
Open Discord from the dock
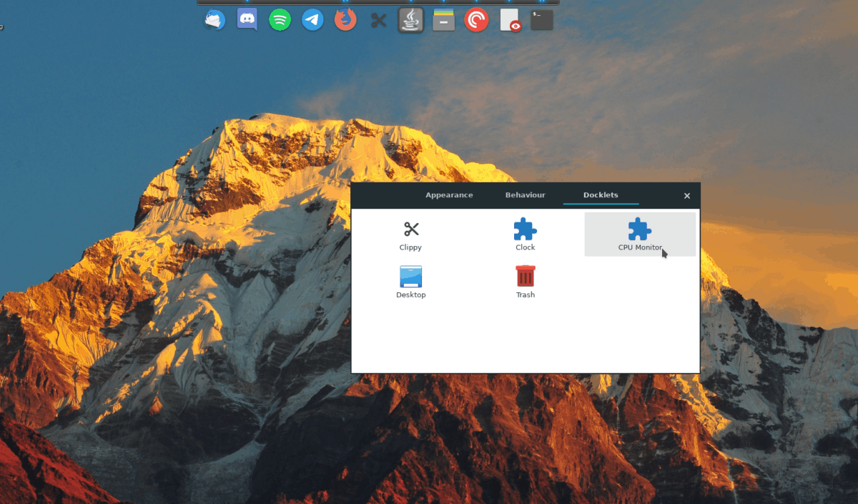tap(247, 19)
